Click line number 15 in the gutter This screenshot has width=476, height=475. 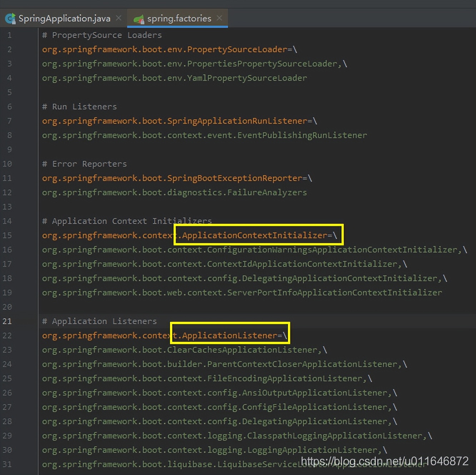[7, 235]
